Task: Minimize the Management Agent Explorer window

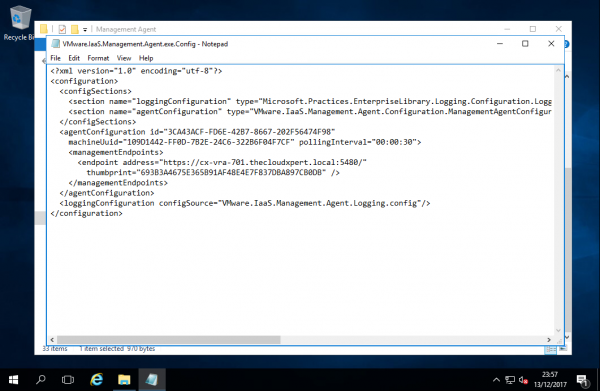Action: 507,29
